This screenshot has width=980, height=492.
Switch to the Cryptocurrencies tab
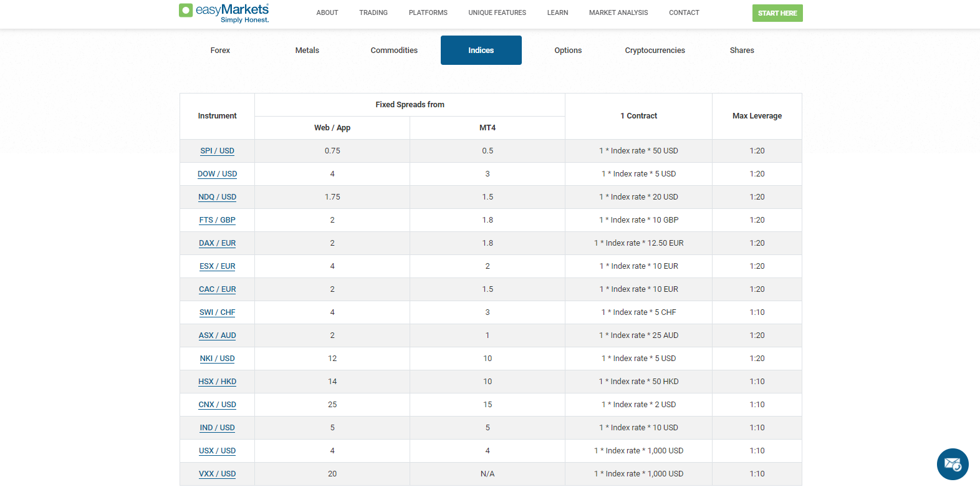[655, 50]
